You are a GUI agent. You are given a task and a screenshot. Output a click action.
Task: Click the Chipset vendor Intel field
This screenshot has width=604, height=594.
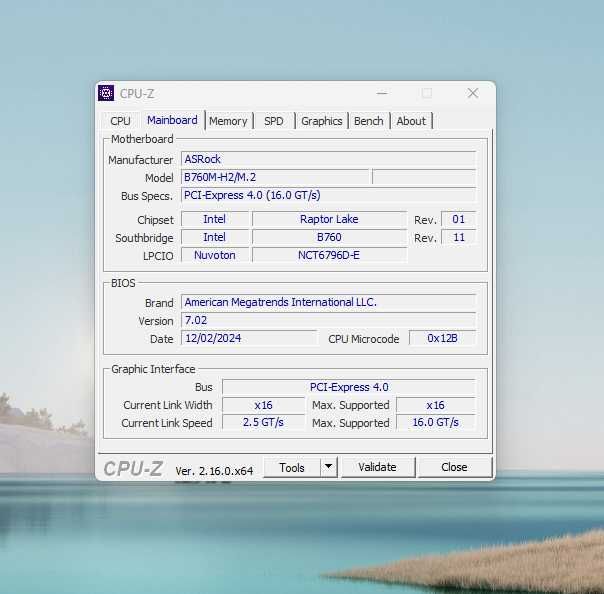pos(215,219)
